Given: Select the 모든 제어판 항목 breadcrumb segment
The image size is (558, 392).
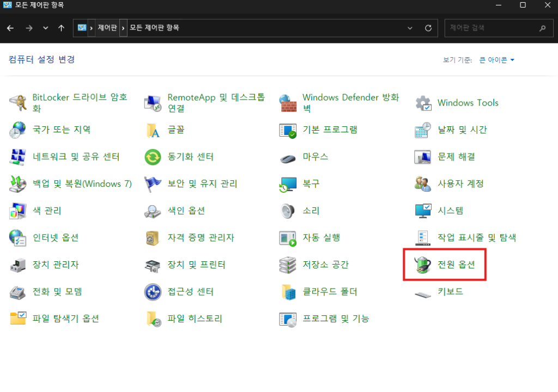Looking at the screenshot, I should pyautogui.click(x=154, y=28).
